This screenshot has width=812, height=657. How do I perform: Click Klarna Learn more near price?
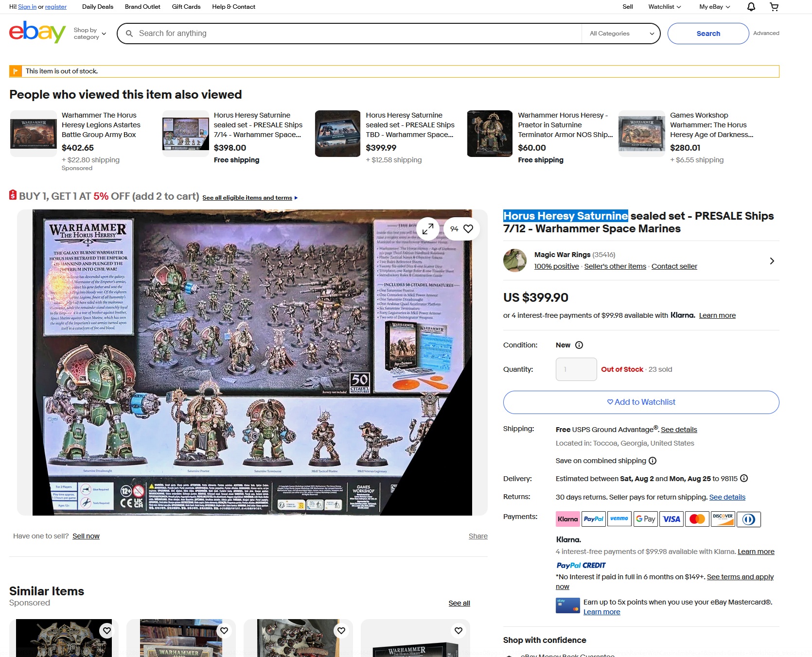point(717,315)
